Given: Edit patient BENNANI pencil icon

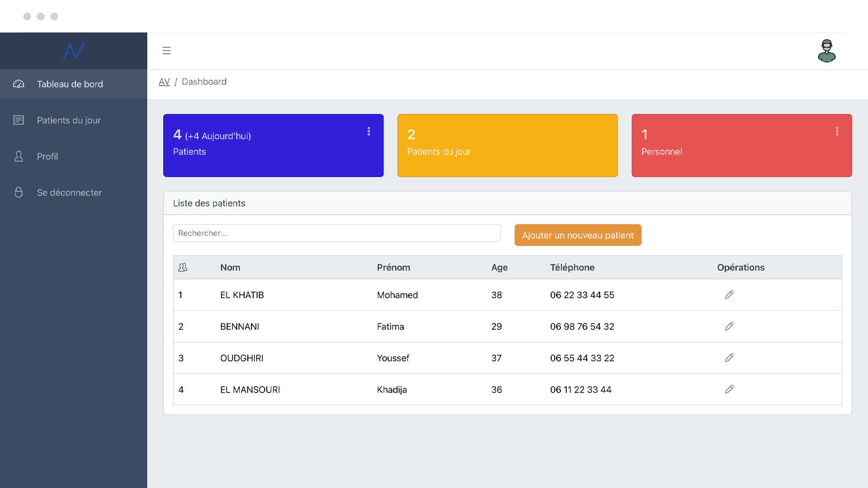Looking at the screenshot, I should point(729,326).
